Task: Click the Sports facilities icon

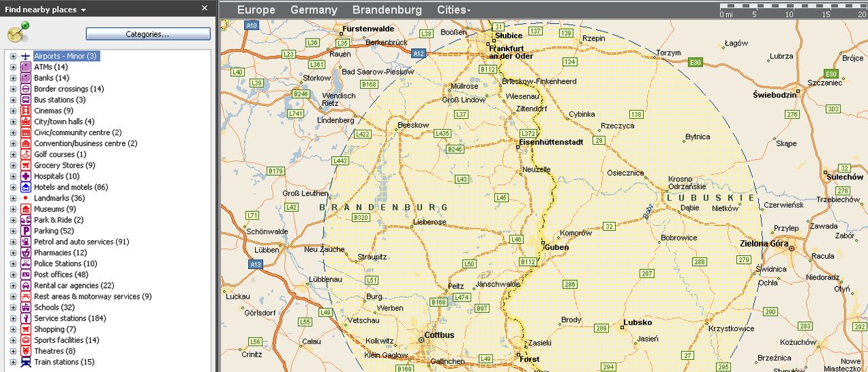Action: (26, 340)
